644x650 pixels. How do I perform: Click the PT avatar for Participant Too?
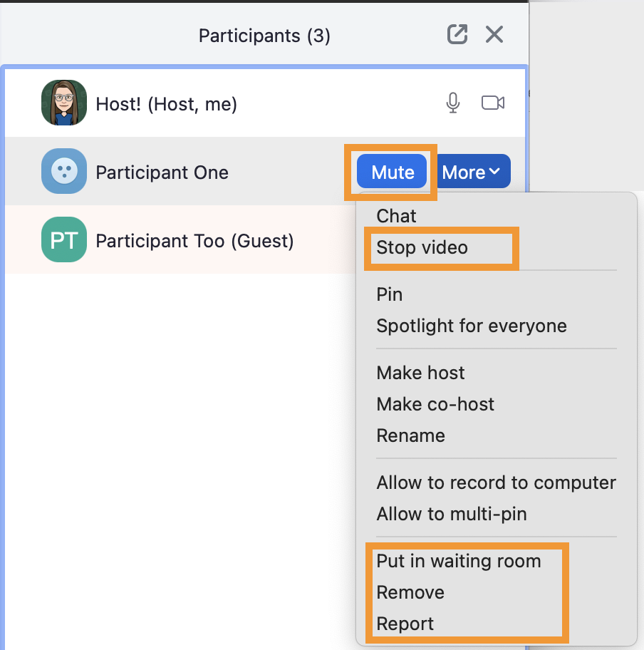pyautogui.click(x=64, y=240)
